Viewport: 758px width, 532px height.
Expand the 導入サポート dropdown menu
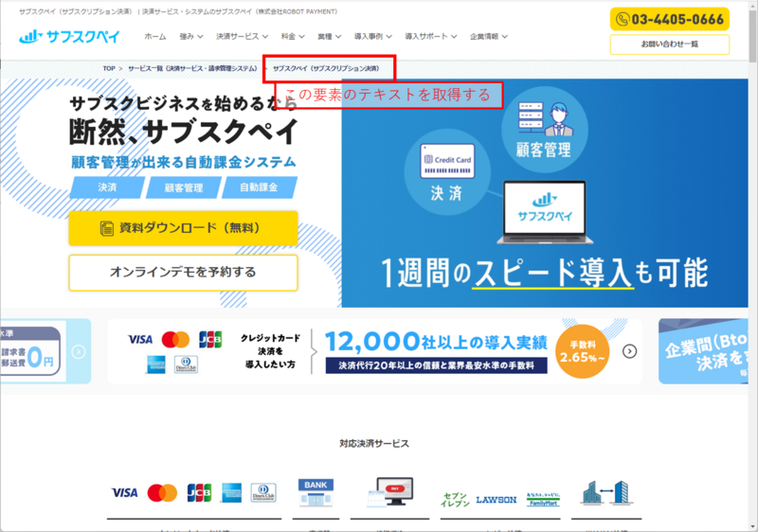coord(431,36)
